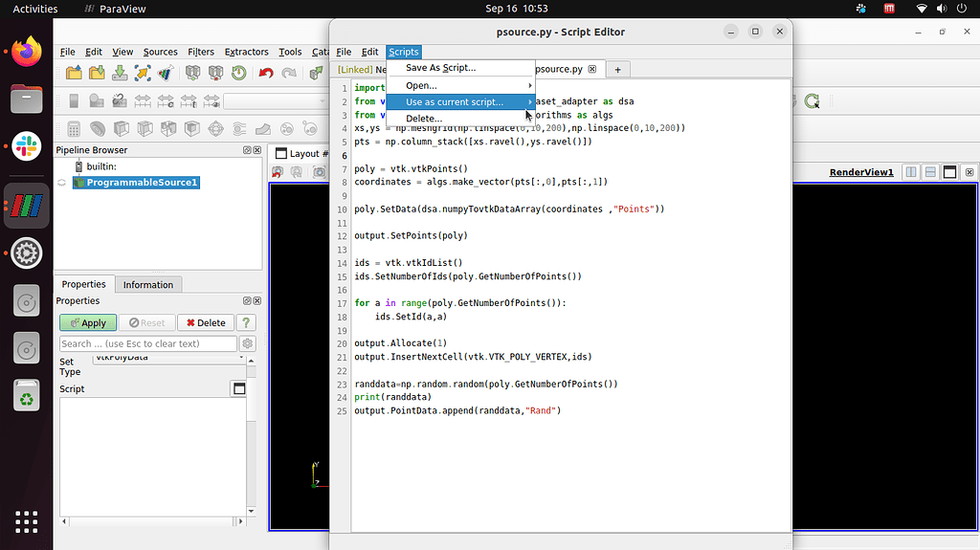Viewport: 980px width, 550px height.
Task: Click the Open file folder icon
Action: (74, 74)
